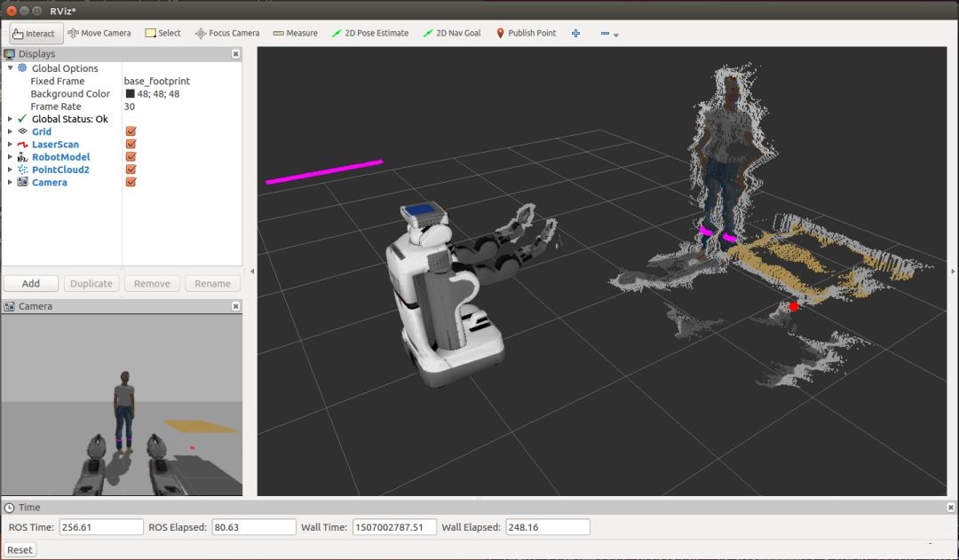The height and width of the screenshot is (560, 959).
Task: Expand the Global Status: Ok node
Action: tap(10, 119)
